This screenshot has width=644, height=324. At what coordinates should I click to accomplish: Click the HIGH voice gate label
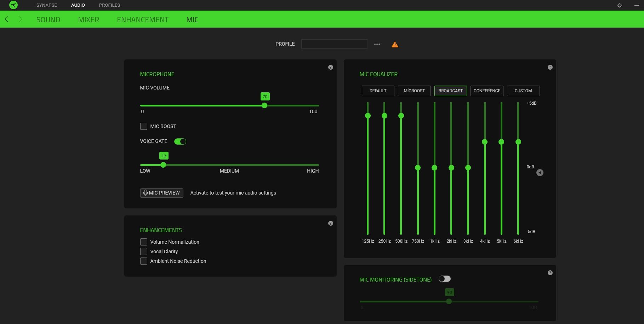[313, 171]
